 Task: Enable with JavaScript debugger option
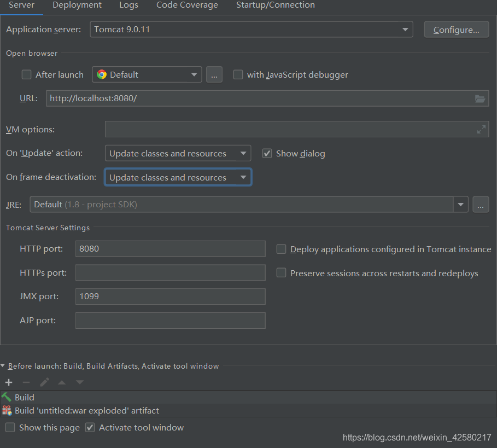pos(238,74)
